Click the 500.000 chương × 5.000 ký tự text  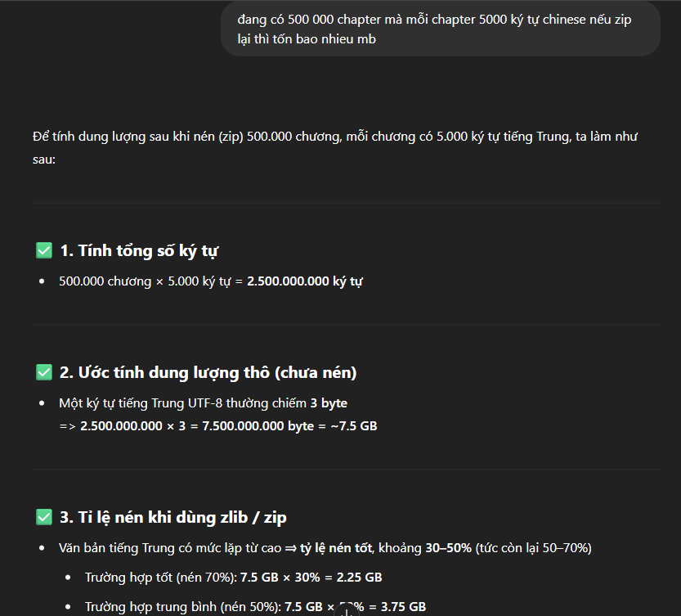(145, 281)
